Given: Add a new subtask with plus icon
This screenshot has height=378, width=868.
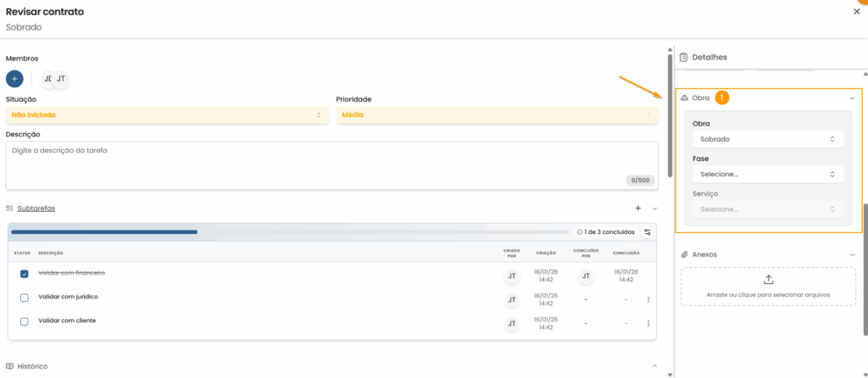Looking at the screenshot, I should (x=638, y=208).
